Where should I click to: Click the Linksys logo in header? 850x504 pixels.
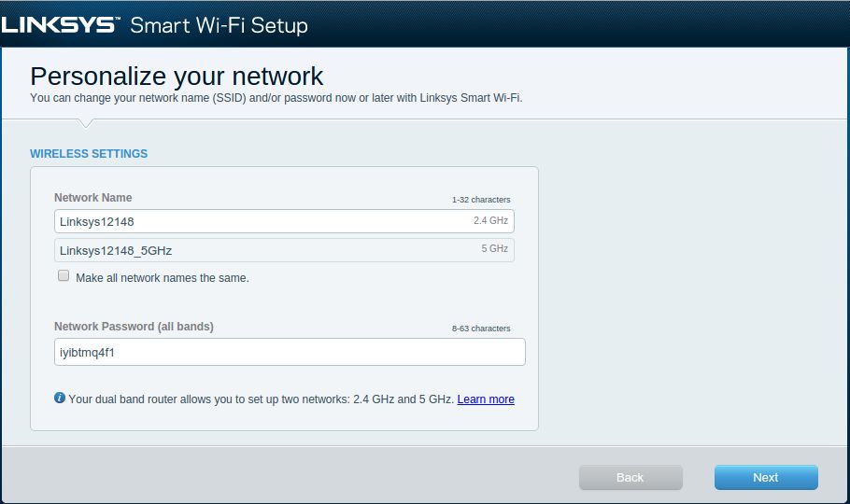pos(60,25)
